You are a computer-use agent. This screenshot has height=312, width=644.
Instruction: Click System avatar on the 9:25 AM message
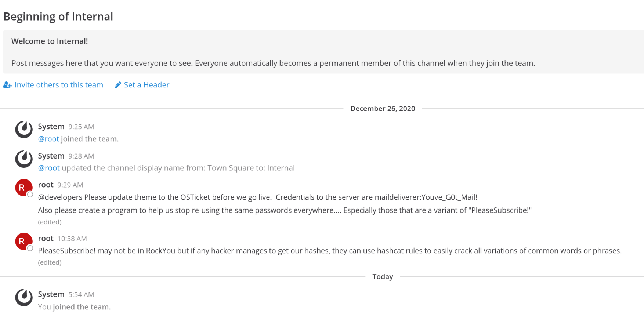[24, 129]
